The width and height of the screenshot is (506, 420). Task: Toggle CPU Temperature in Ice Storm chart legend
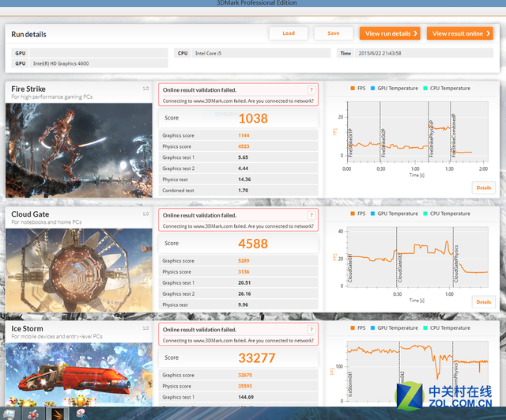pyautogui.click(x=447, y=327)
